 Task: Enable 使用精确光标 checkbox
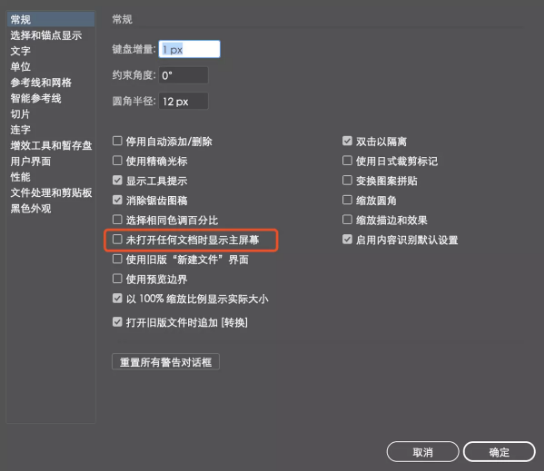pos(117,161)
